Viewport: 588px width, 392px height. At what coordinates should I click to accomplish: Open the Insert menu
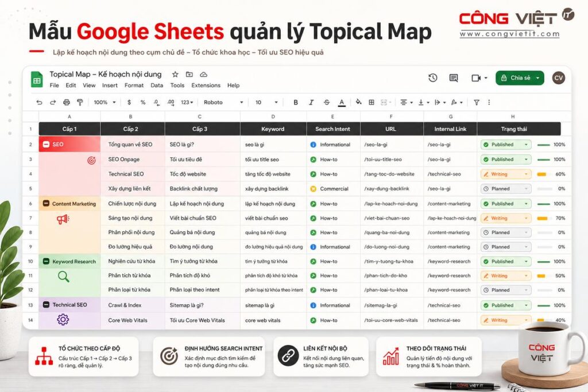click(110, 86)
